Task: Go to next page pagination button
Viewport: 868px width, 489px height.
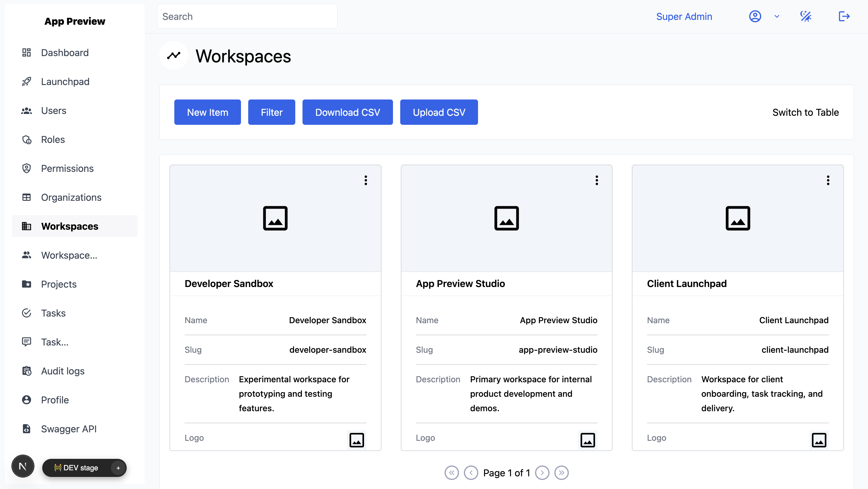Action: tap(542, 473)
